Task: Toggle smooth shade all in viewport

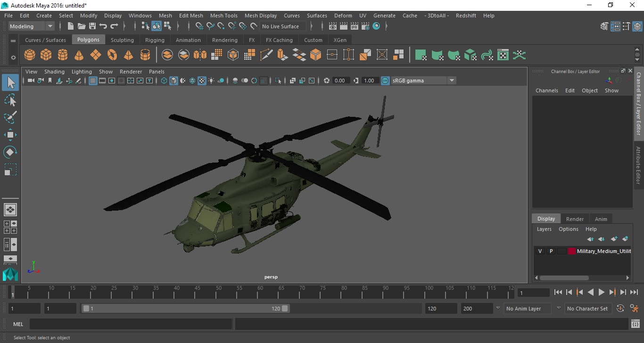Action: [173, 81]
